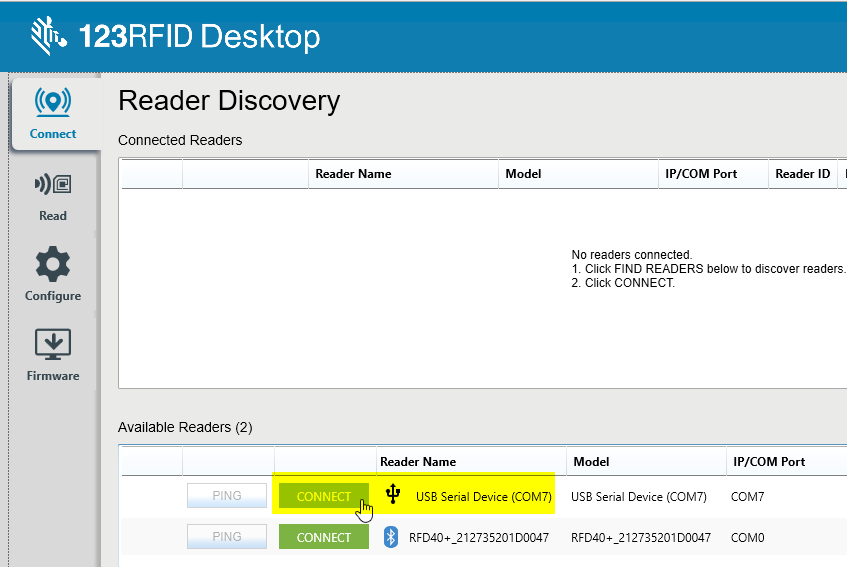Open the Connect tab in the sidebar
This screenshot has width=847, height=567.
click(x=53, y=112)
